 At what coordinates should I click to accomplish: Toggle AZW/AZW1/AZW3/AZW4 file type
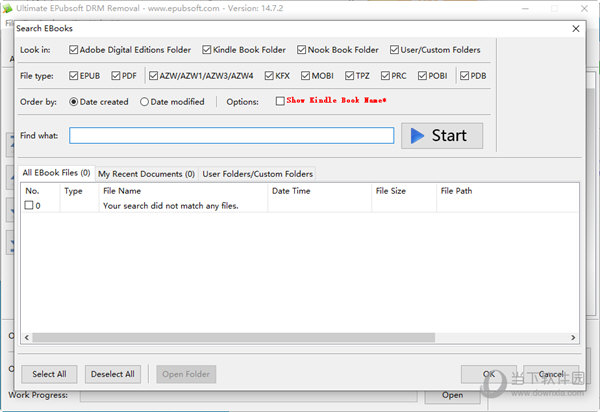click(153, 76)
